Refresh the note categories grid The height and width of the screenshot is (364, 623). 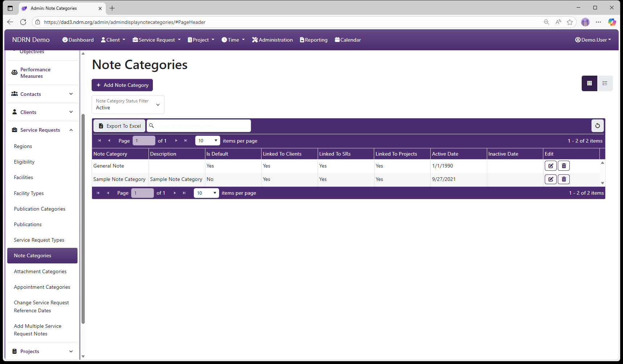598,126
